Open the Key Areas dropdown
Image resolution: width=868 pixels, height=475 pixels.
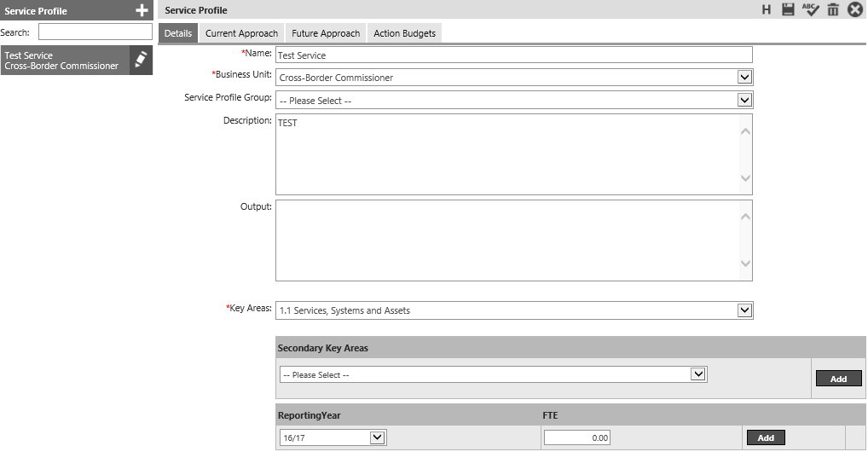[514, 310]
